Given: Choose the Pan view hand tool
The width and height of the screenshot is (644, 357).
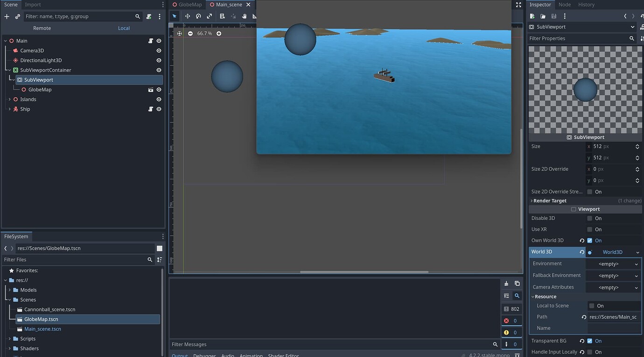Looking at the screenshot, I should tap(244, 16).
